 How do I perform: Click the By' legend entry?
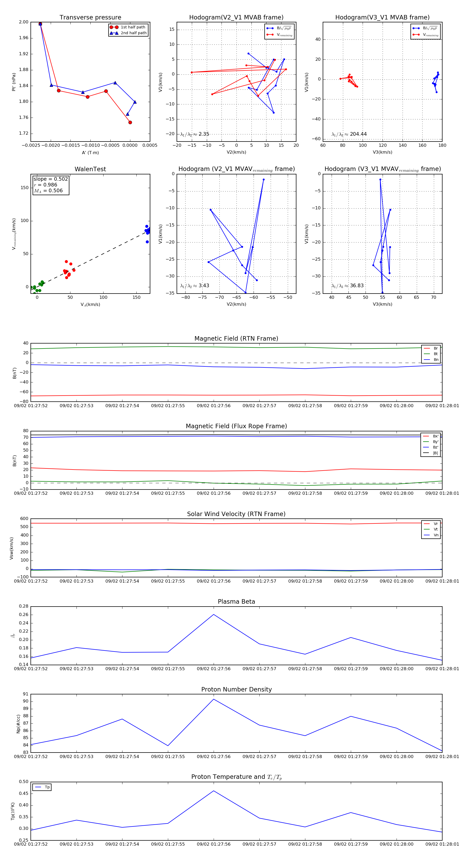point(431,442)
